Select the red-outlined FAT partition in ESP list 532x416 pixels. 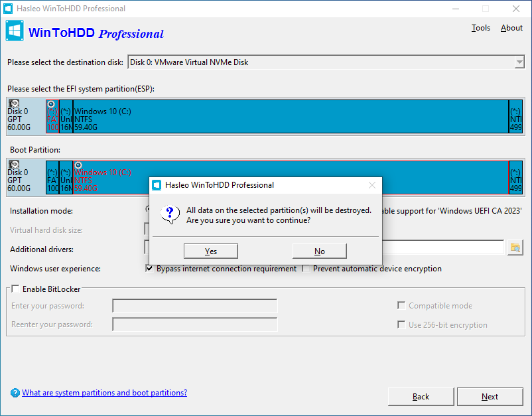[52, 118]
